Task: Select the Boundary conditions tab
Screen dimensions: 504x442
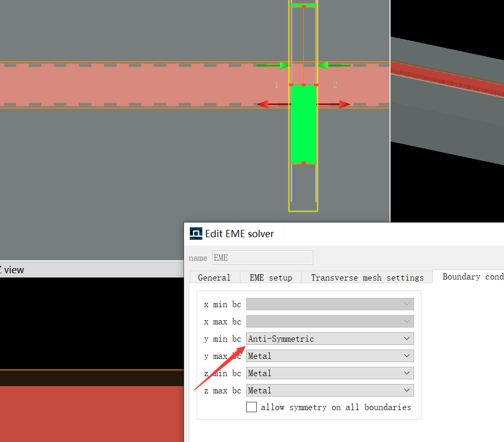Action: click(x=468, y=276)
